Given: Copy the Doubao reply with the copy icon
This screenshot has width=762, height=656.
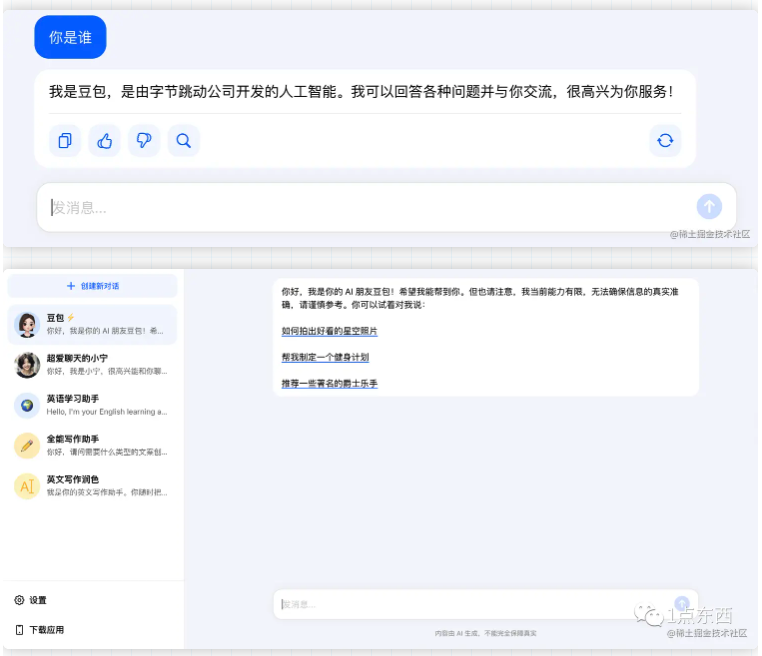Looking at the screenshot, I should [x=65, y=141].
